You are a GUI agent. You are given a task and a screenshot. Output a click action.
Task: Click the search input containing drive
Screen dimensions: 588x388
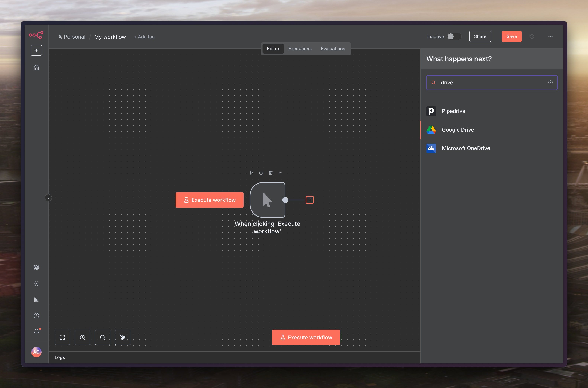tap(492, 82)
